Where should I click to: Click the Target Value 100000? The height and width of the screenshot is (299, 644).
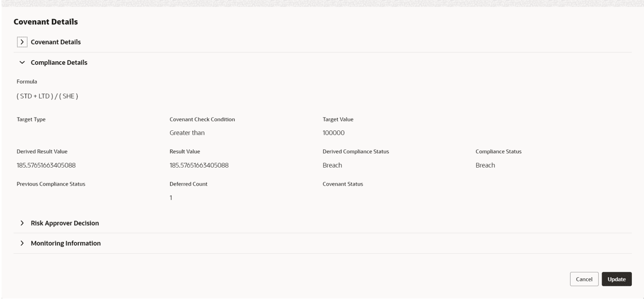click(334, 132)
